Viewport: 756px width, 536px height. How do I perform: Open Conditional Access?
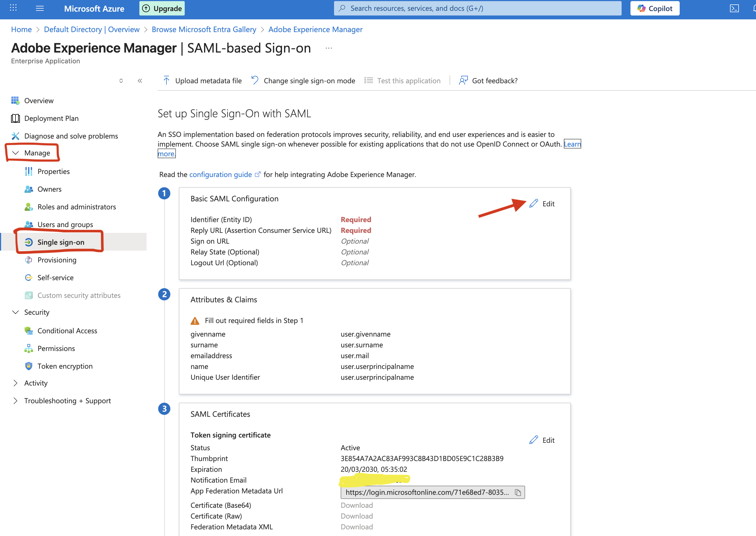click(67, 331)
